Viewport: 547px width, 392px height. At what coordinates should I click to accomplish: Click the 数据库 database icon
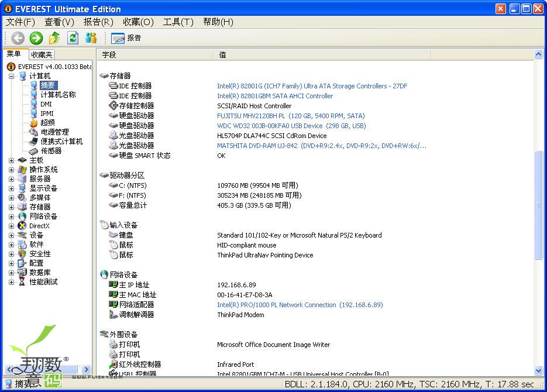(x=22, y=273)
